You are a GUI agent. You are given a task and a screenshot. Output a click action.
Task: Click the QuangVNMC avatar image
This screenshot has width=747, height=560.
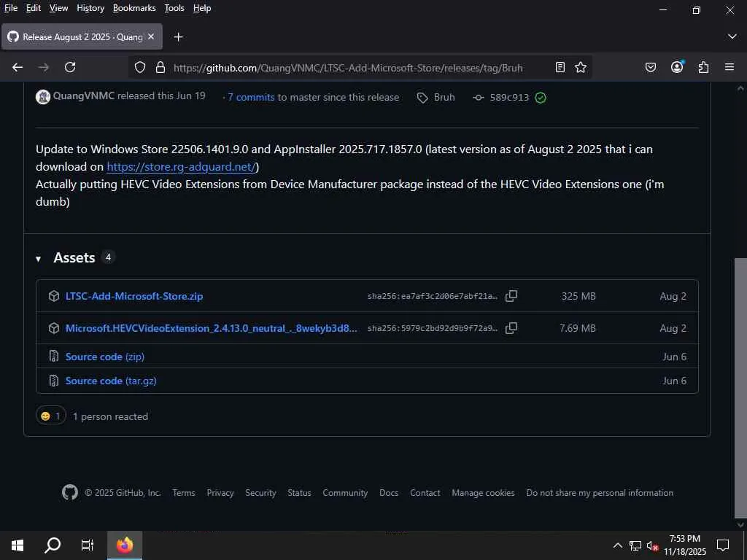tap(43, 97)
